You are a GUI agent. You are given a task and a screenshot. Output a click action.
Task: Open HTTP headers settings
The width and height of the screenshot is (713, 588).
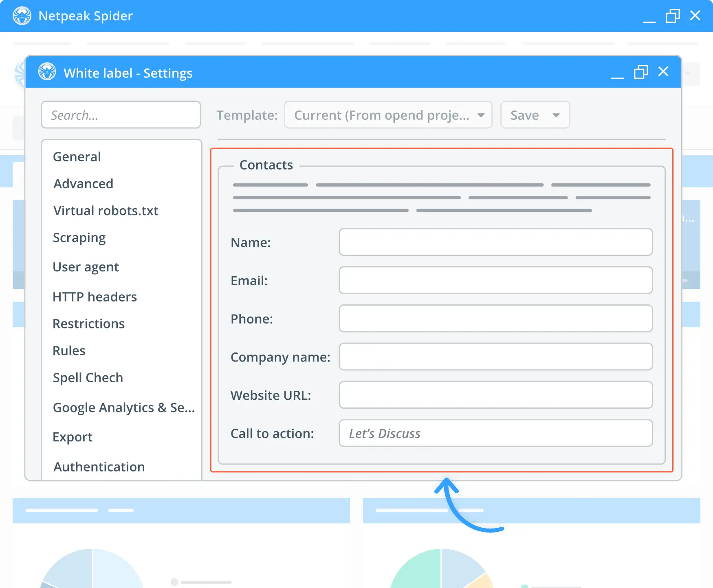pyautogui.click(x=95, y=297)
